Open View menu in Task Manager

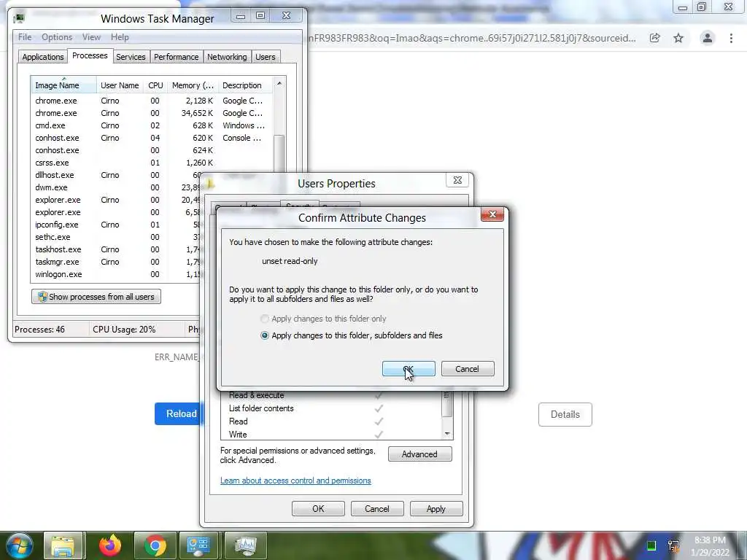coord(91,37)
